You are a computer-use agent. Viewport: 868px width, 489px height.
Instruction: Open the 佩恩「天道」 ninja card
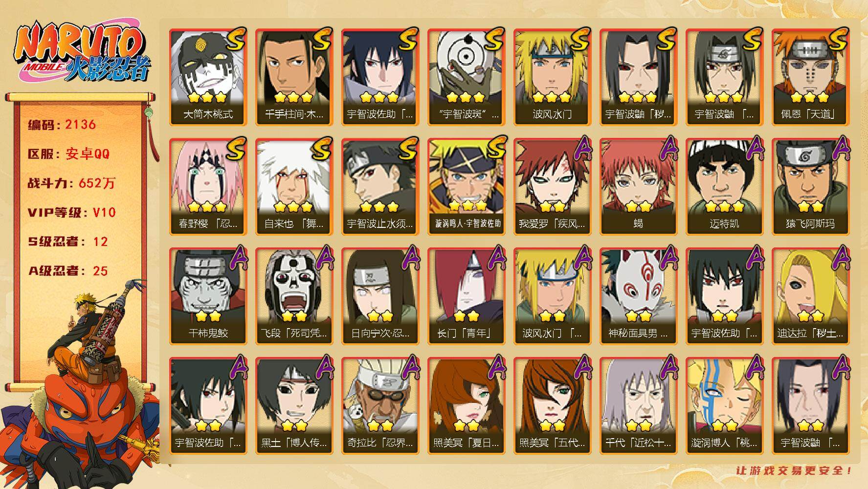coord(810,77)
